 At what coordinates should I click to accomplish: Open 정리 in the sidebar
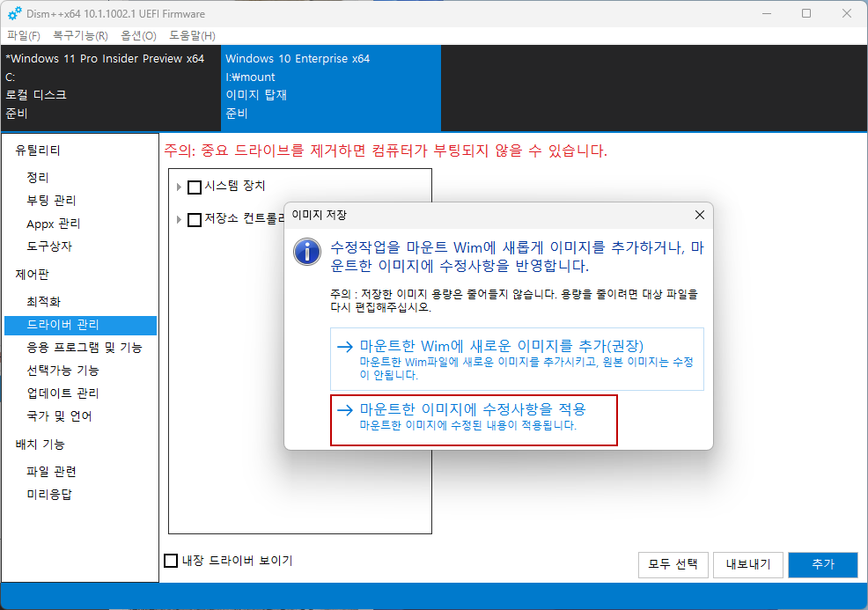click(x=38, y=178)
